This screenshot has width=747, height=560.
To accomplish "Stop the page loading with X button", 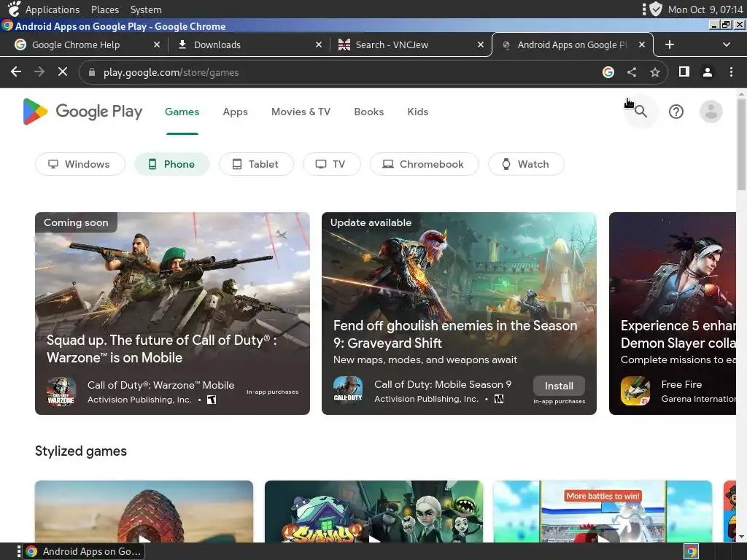I will click(x=63, y=72).
